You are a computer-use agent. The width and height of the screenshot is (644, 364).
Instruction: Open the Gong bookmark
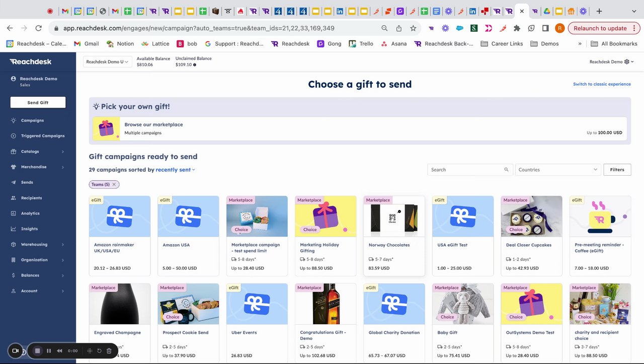pyautogui.click(x=329, y=44)
